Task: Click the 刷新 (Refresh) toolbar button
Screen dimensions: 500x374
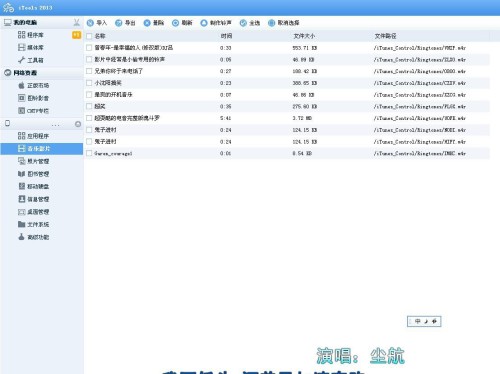Action: tap(182, 23)
